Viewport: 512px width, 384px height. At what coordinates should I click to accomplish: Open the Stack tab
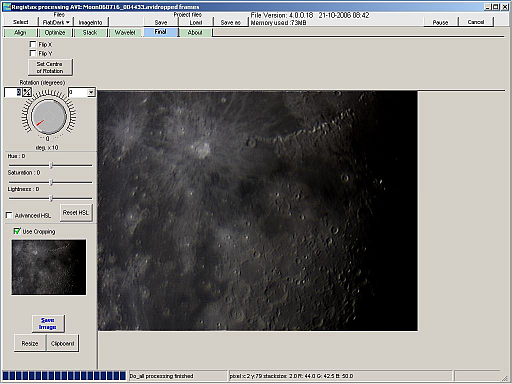[x=90, y=33]
